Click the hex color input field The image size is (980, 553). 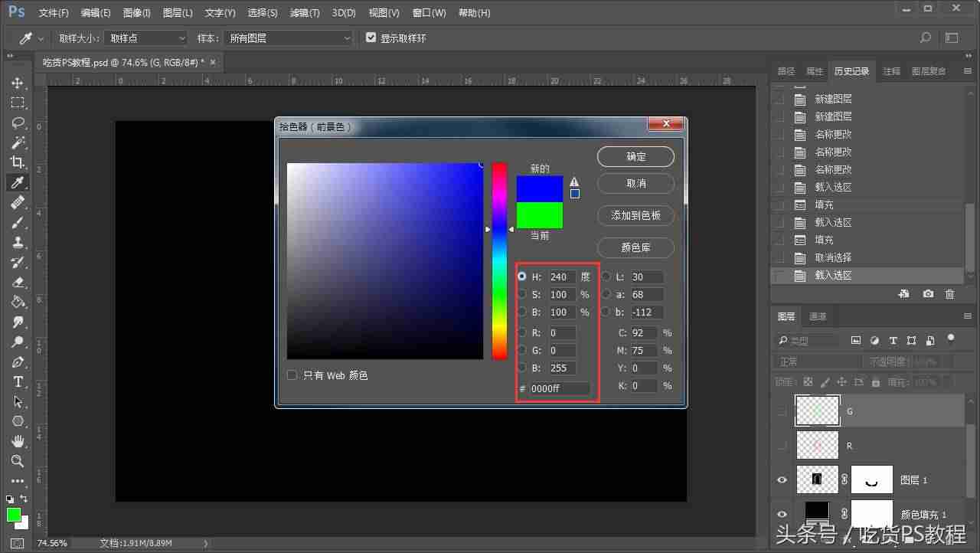point(560,389)
